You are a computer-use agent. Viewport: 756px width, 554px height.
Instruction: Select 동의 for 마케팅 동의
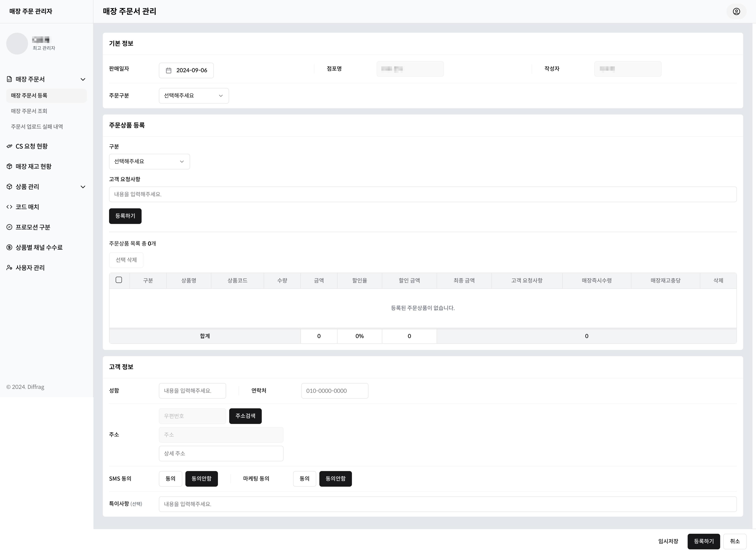[x=304, y=479]
